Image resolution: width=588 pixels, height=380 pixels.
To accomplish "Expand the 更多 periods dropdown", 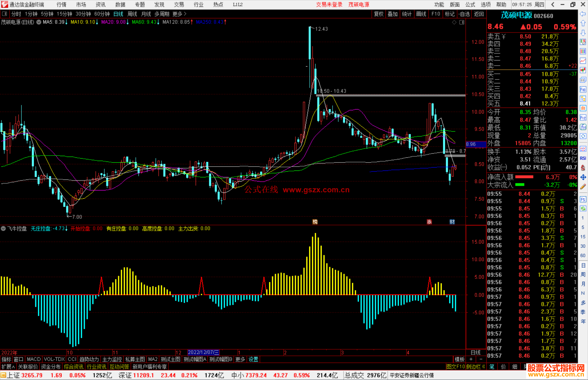I will [x=179, y=14].
